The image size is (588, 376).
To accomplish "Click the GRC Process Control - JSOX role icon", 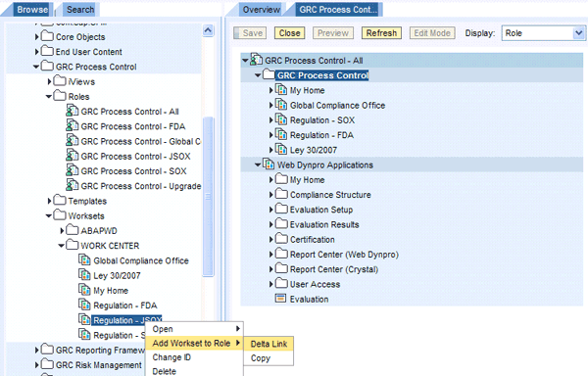I will [x=72, y=156].
